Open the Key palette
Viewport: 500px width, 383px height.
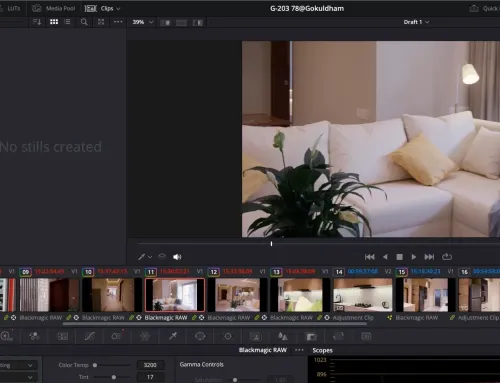(x=311, y=337)
